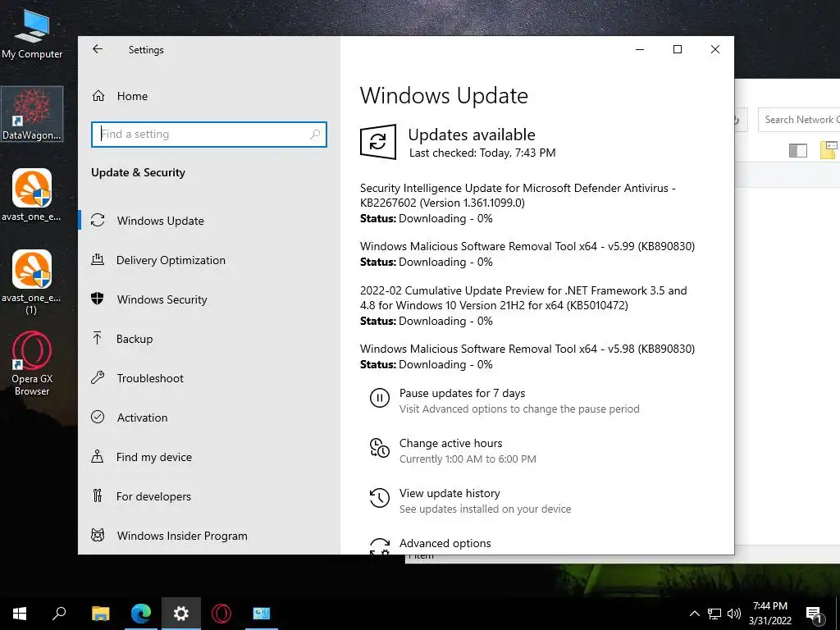Click the taskbar search magnifier

59,614
